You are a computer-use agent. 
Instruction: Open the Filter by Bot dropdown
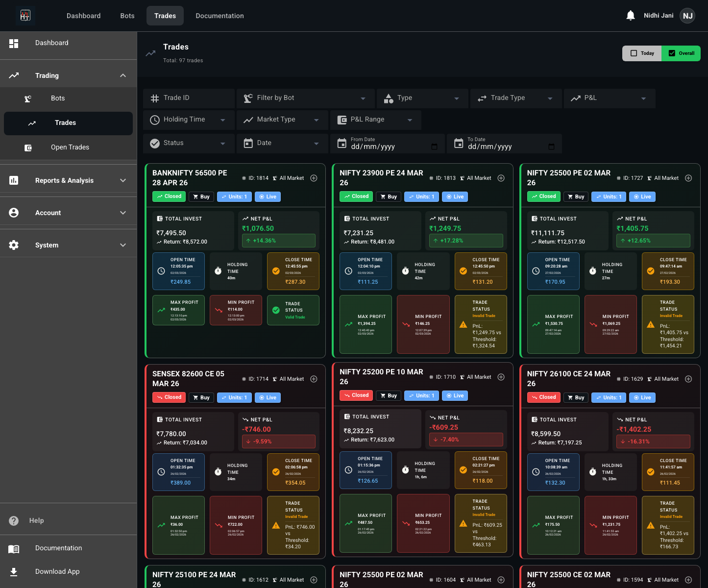(x=305, y=98)
